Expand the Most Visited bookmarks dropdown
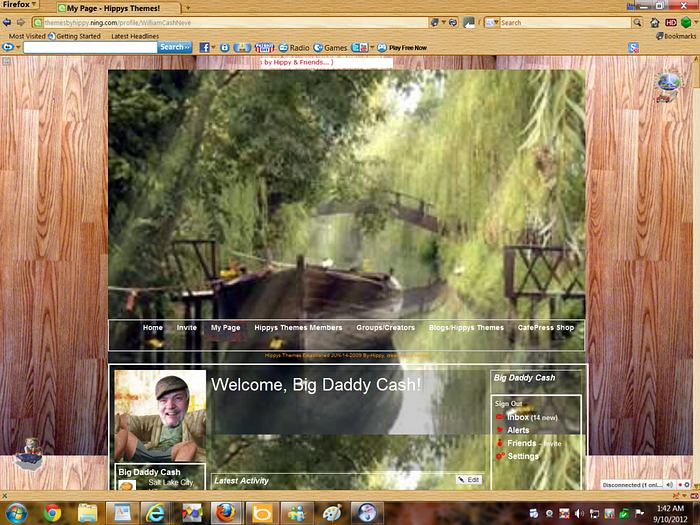Viewport: 700px width, 525px height. coord(29,36)
